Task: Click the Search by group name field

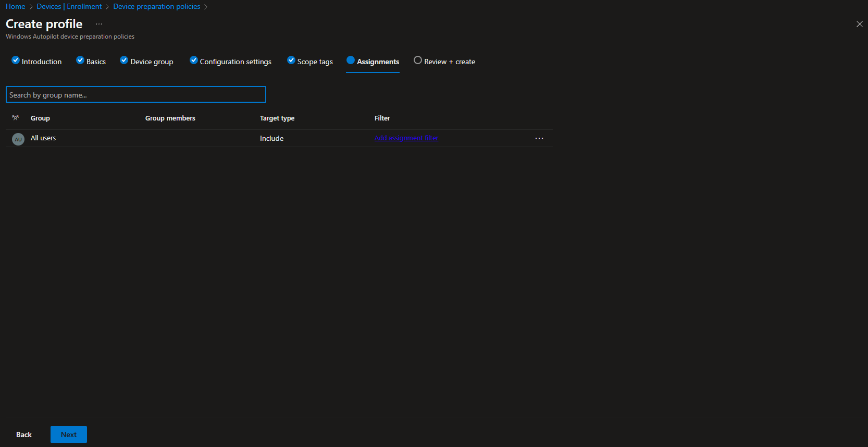Action: point(136,94)
